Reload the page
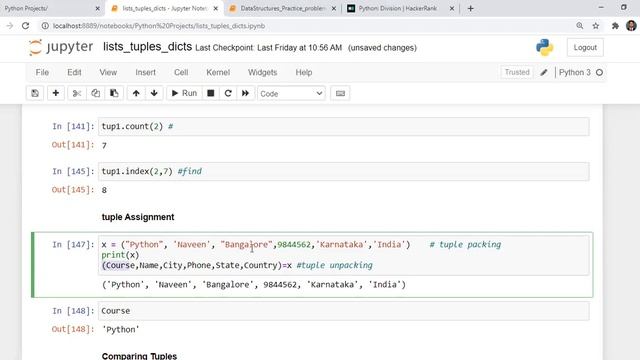The image size is (640, 360). (25, 26)
